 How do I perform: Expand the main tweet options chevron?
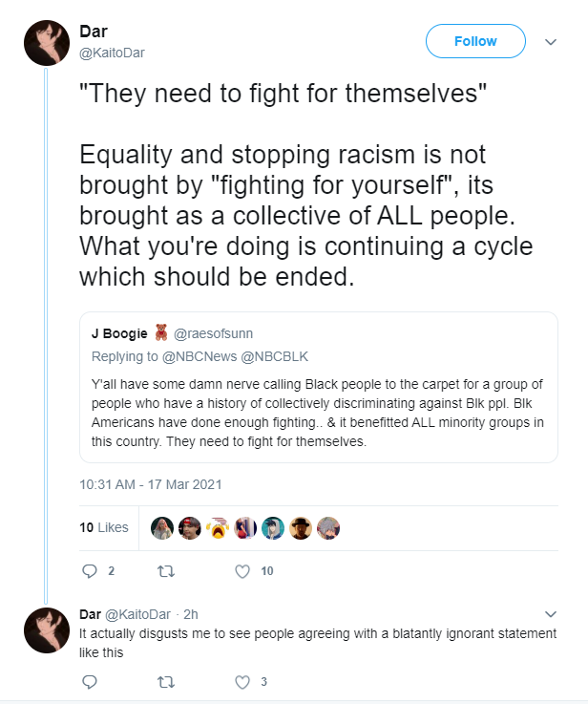point(551,42)
